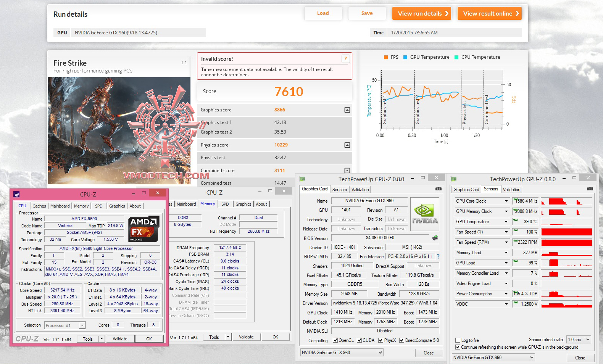Screen dimensions: 603x364
Task: Click the Bus Interface question mark icon
Action: [x=438, y=256]
